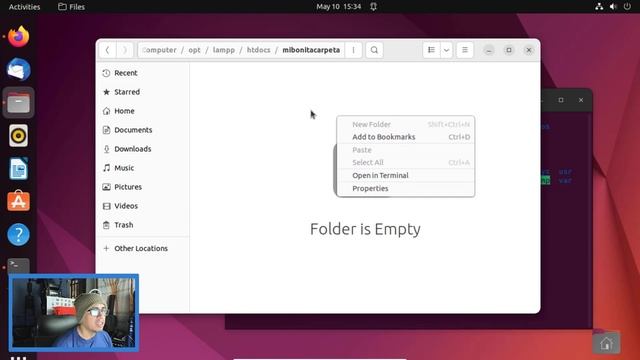Open the network status indicator
The image size is (640, 360).
(x=599, y=7)
